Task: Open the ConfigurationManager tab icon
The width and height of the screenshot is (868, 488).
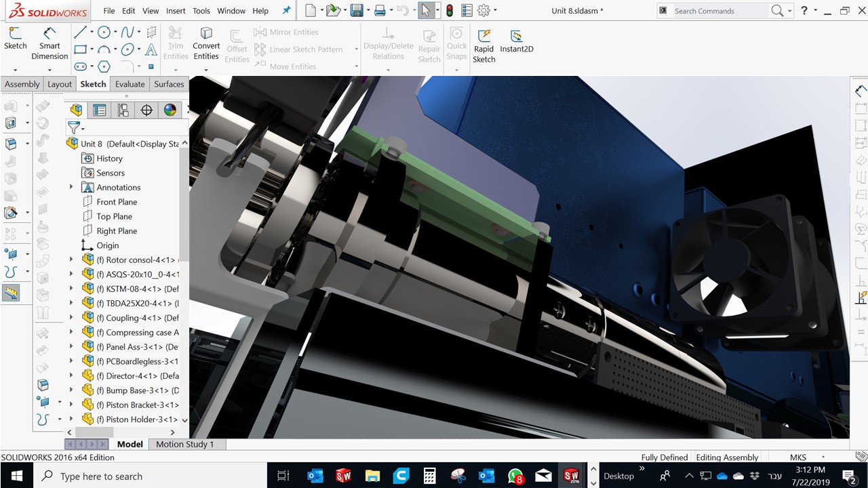Action: pyautogui.click(x=123, y=110)
